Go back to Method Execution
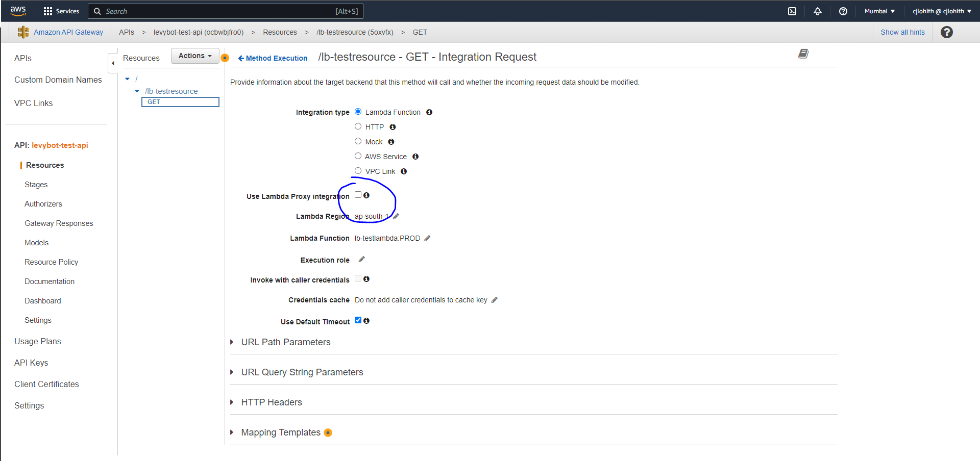Image resolution: width=980 pixels, height=461 pixels. point(273,58)
